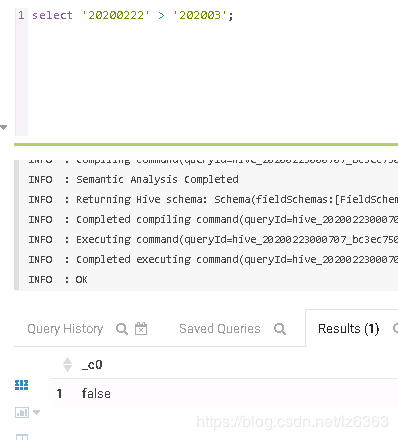398x440 pixels.
Task: Click line number 1 in the editor gutter
Action: coord(21,15)
